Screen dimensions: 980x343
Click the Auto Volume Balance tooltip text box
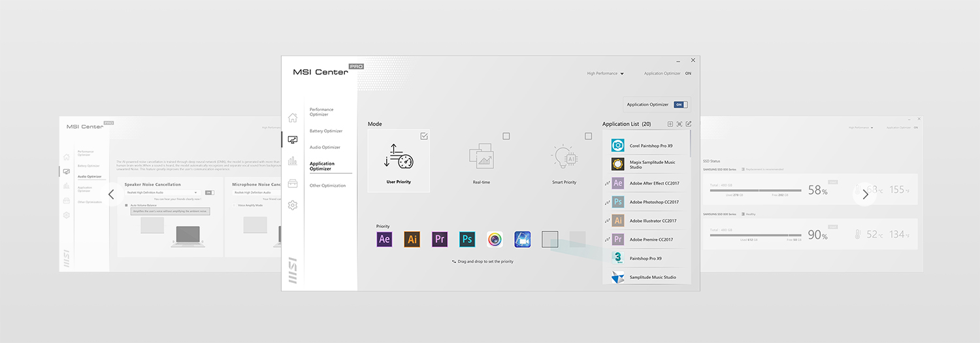(x=171, y=211)
